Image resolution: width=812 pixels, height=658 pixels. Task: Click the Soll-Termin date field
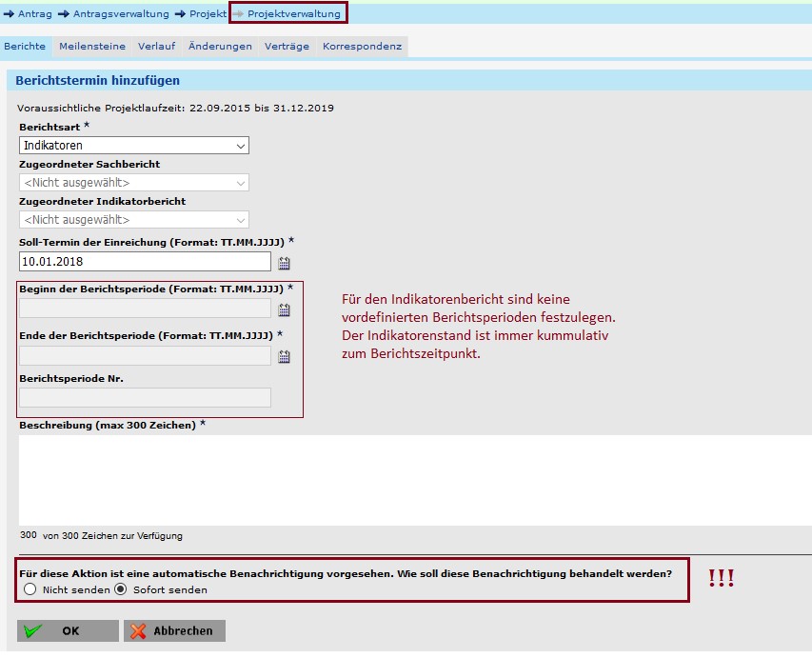pos(145,262)
